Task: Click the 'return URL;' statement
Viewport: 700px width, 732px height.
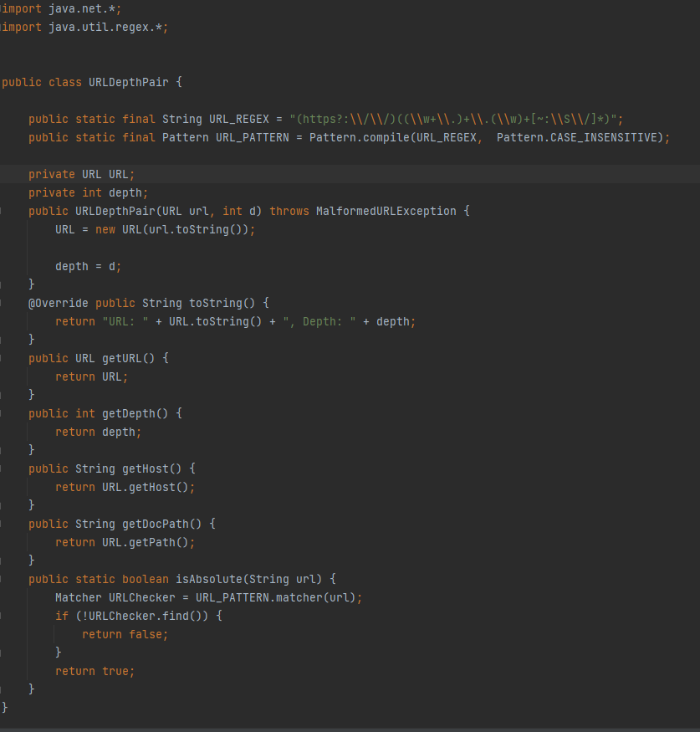Action: coord(91,376)
